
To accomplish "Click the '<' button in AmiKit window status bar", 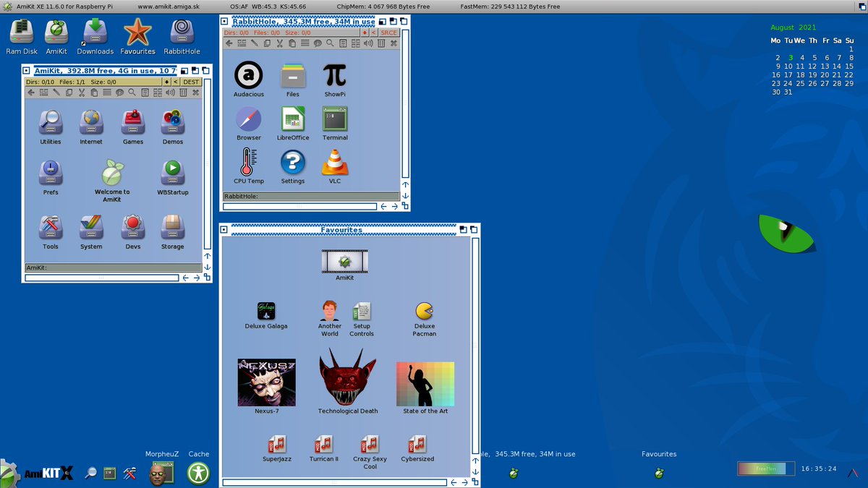I will 176,82.
